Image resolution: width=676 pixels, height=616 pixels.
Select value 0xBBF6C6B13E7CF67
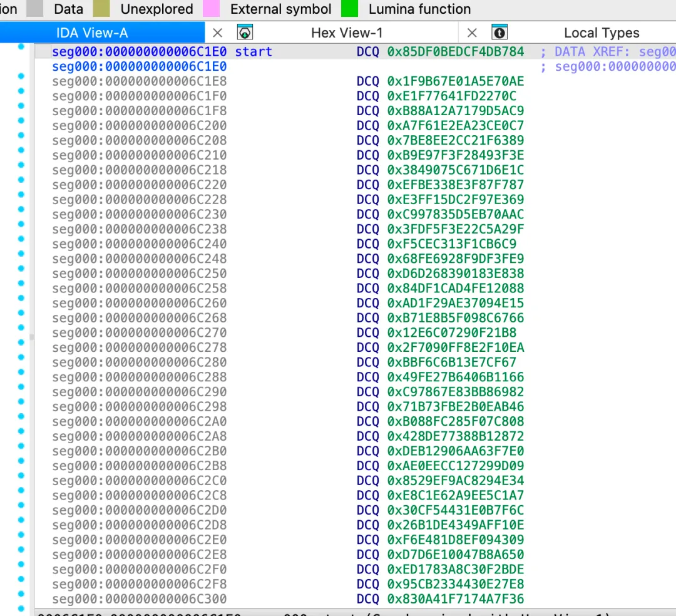click(451, 362)
